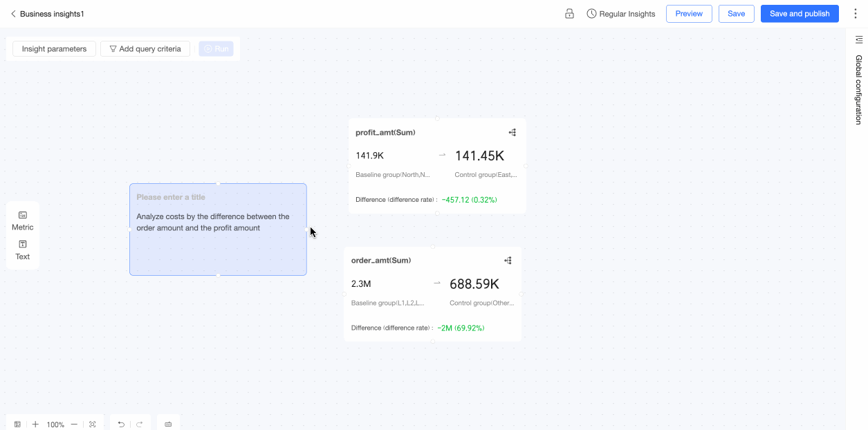
Task: Undo the last action
Action: click(x=121, y=424)
